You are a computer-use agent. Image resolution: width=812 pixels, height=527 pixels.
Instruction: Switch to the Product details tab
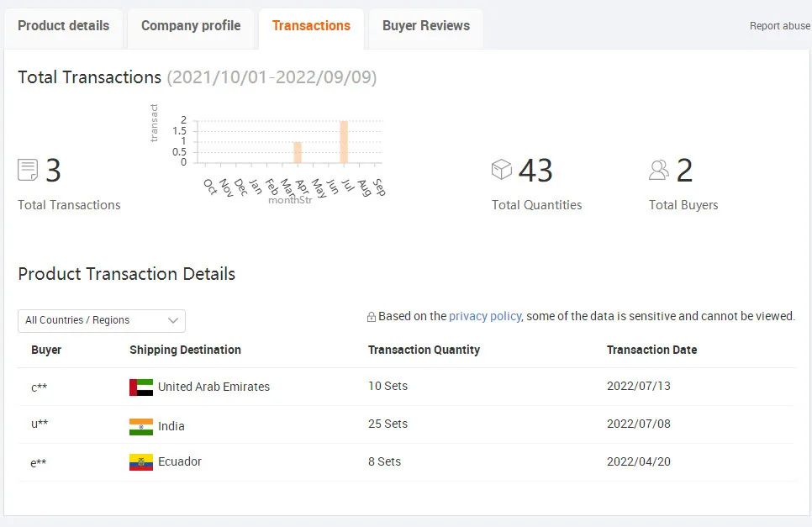63,26
